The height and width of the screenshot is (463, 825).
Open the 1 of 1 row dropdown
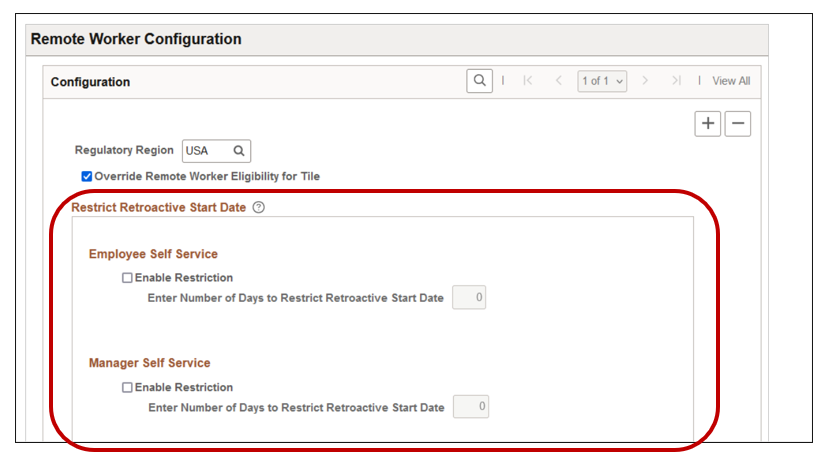(602, 81)
